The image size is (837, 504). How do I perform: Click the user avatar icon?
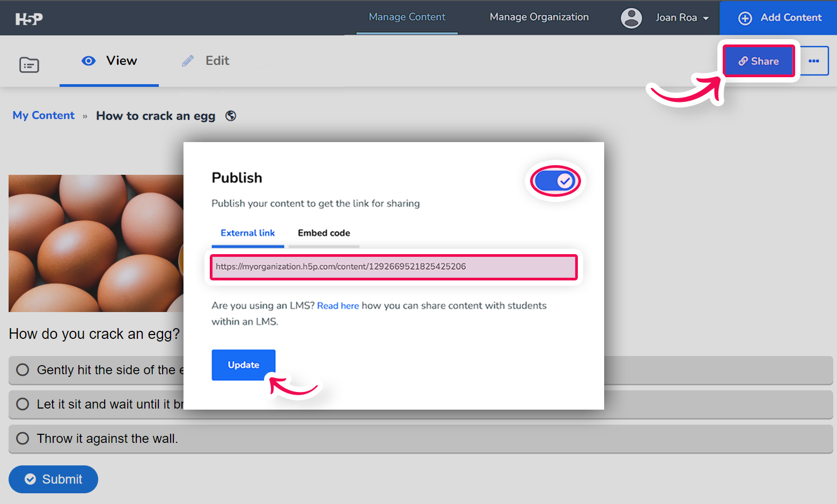click(631, 18)
